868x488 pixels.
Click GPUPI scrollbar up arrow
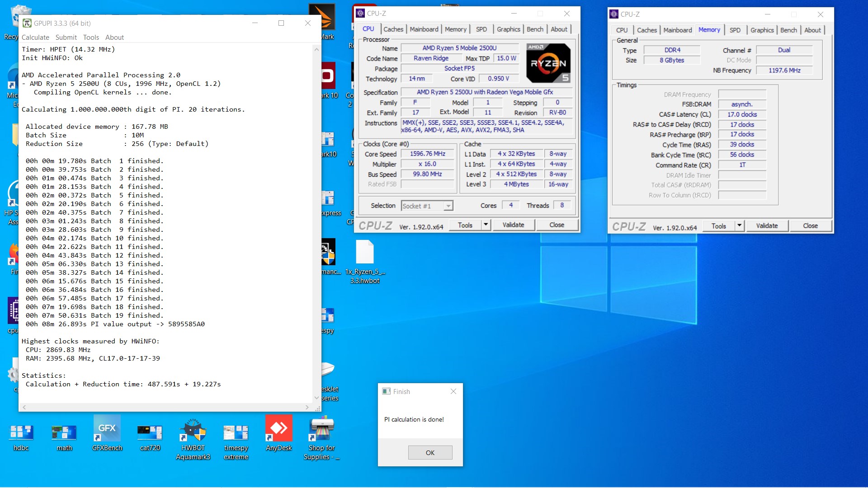pyautogui.click(x=316, y=49)
